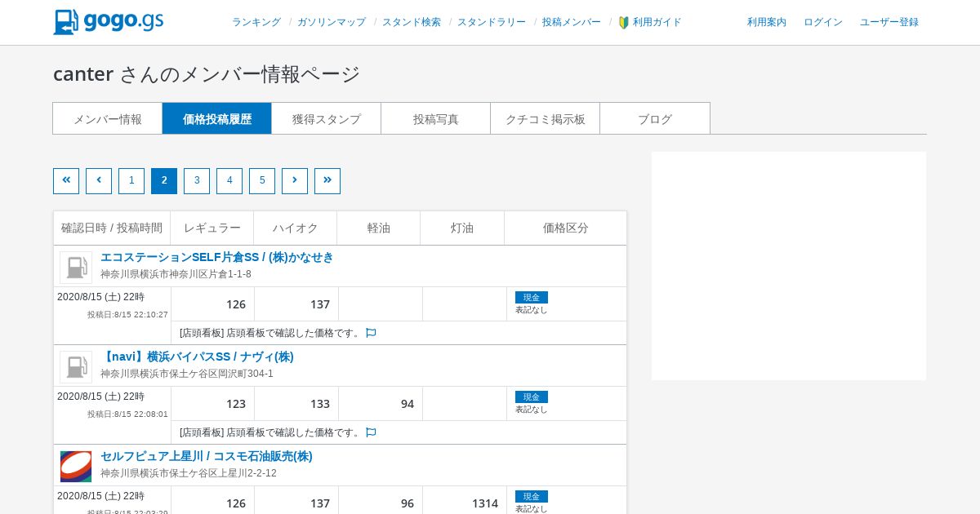Click report flag for 横浜バイパスSS comment
The image size is (980, 514).
click(x=371, y=432)
